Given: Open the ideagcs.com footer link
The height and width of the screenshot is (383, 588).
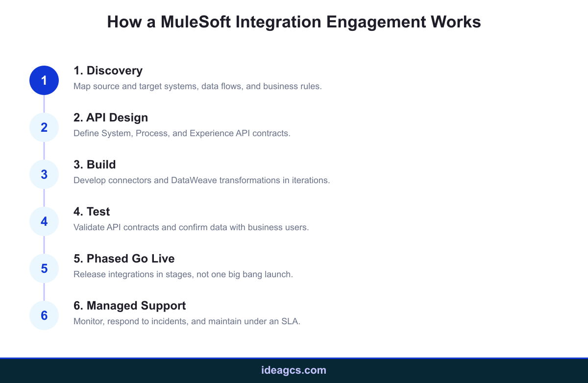Looking at the screenshot, I should click(x=294, y=370).
